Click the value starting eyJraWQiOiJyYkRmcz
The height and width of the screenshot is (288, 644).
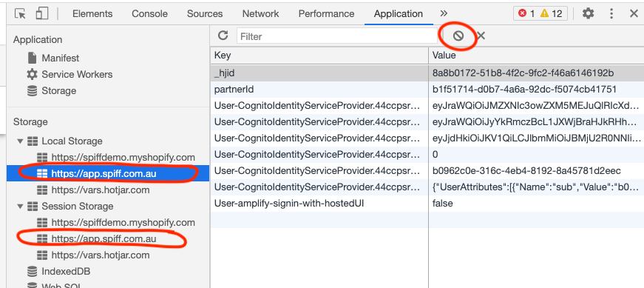pyautogui.click(x=535, y=122)
